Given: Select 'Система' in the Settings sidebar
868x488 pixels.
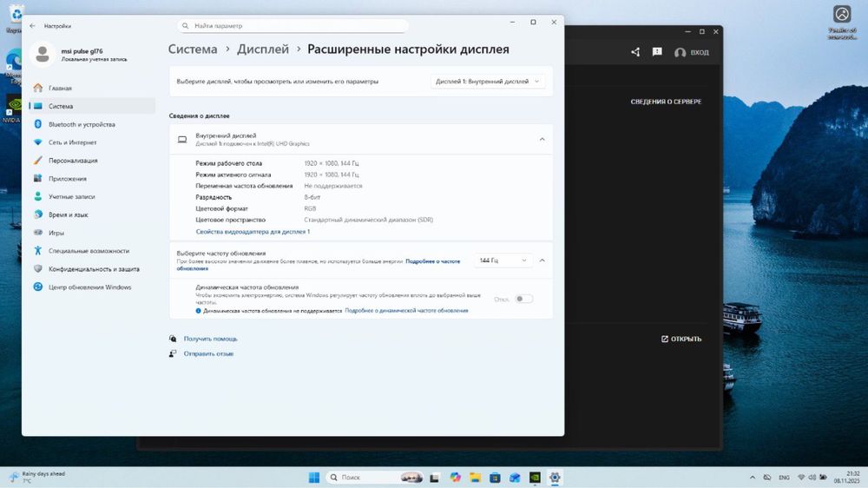Looking at the screenshot, I should tap(92, 106).
